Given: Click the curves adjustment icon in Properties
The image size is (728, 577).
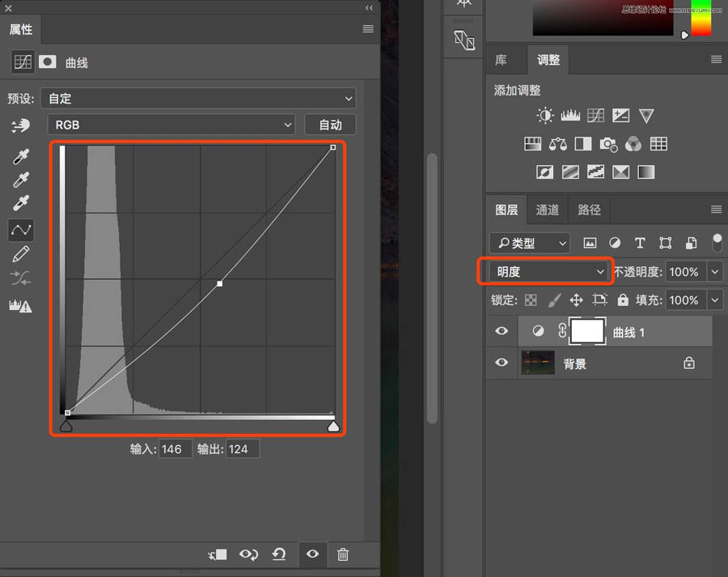Looking at the screenshot, I should (23, 62).
